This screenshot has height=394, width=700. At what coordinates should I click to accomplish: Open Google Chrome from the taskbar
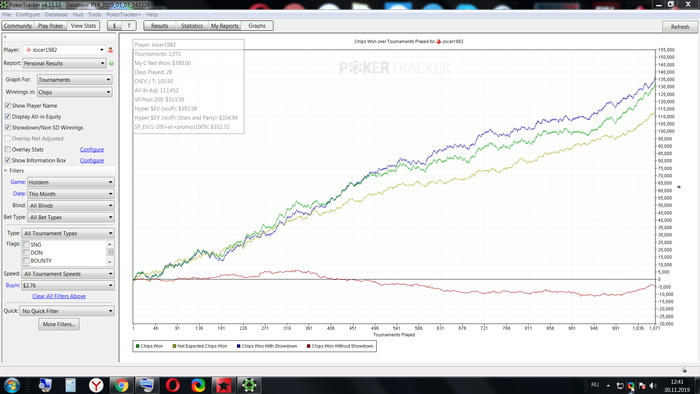click(x=121, y=385)
